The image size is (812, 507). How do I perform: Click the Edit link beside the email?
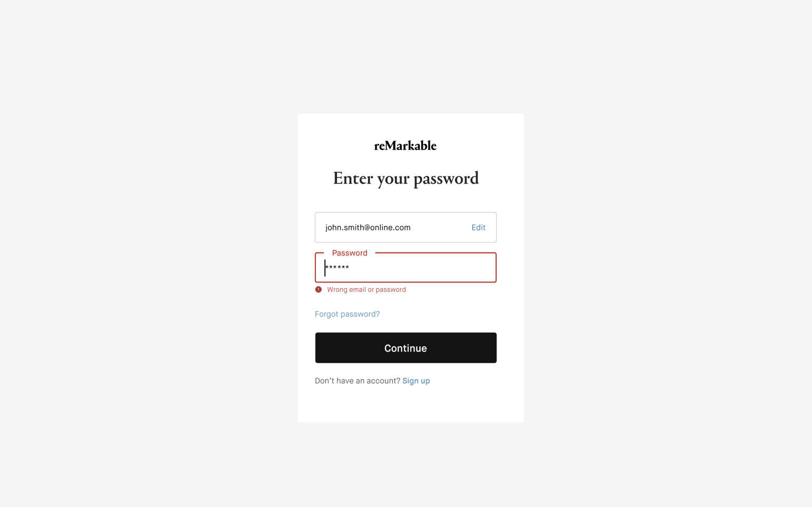pos(478,228)
